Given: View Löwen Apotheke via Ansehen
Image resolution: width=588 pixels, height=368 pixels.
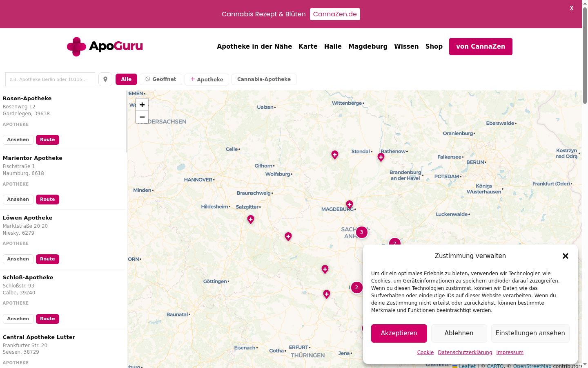Looking at the screenshot, I should pos(18,259).
